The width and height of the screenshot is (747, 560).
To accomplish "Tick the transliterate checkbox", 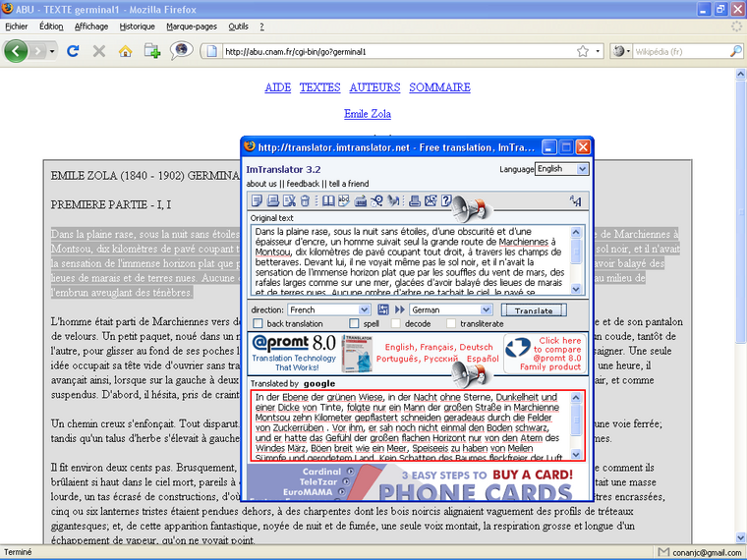I will pyautogui.click(x=451, y=324).
